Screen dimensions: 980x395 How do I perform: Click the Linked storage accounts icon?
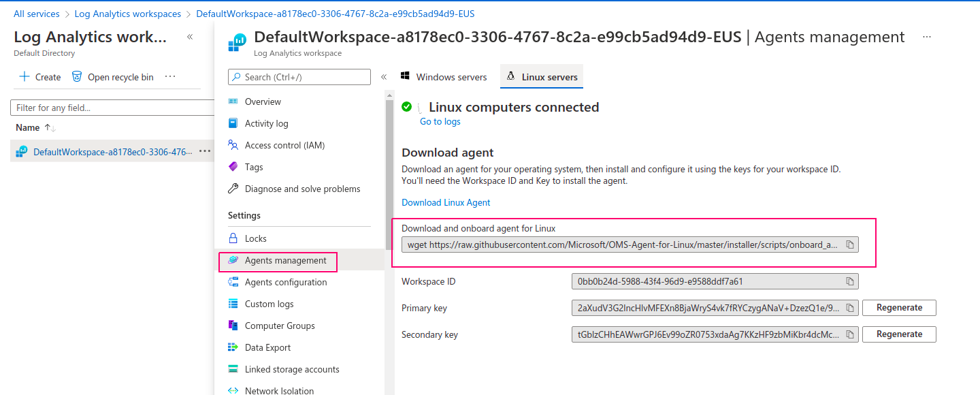pos(233,369)
